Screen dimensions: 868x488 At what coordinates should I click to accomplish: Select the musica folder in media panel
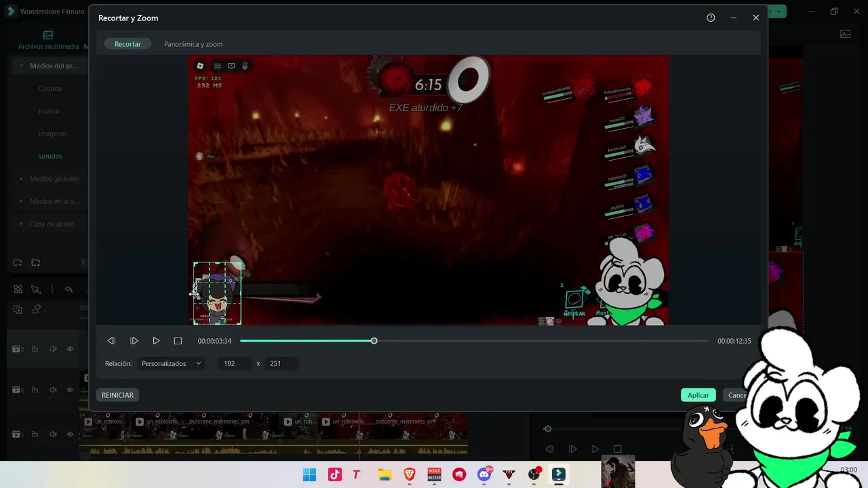tap(49, 111)
